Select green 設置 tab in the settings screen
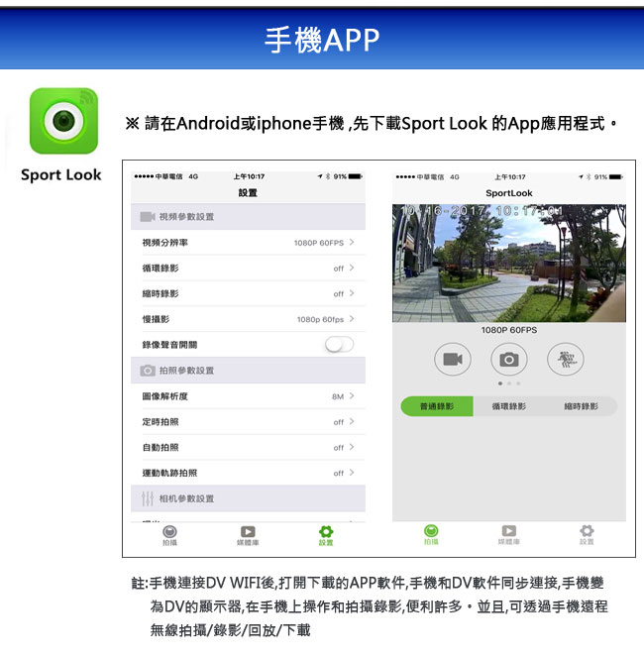This screenshot has width=644, height=657. click(326, 535)
